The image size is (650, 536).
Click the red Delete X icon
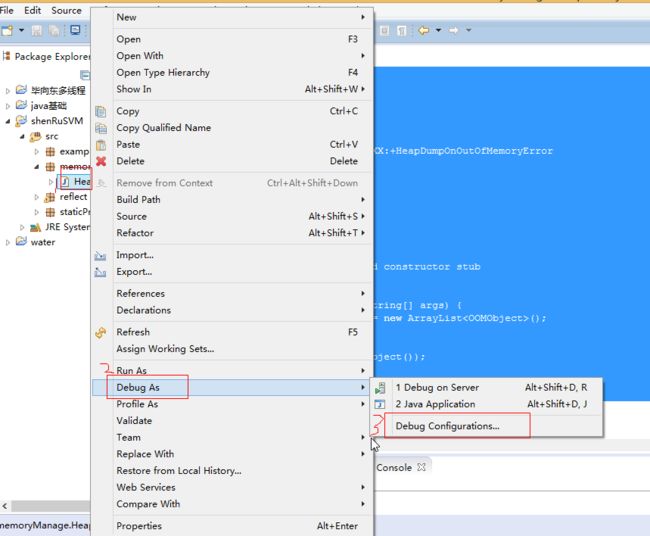pyautogui.click(x=101, y=161)
